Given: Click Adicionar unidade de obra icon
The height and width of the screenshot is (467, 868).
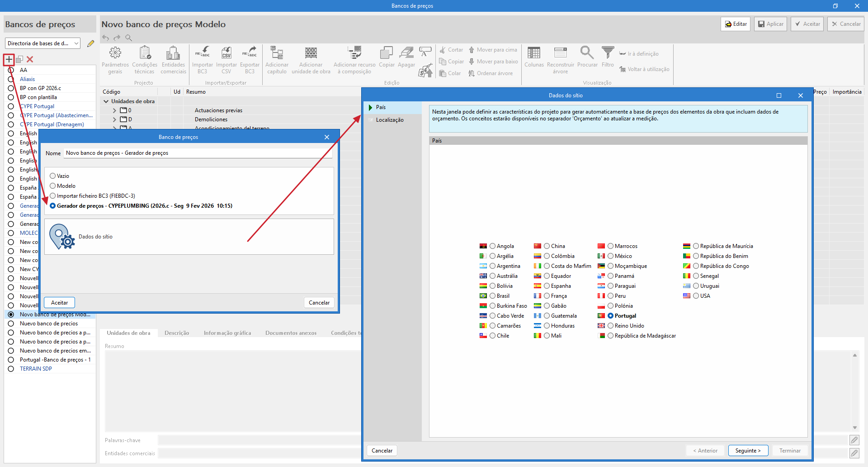Looking at the screenshot, I should click(x=311, y=60).
